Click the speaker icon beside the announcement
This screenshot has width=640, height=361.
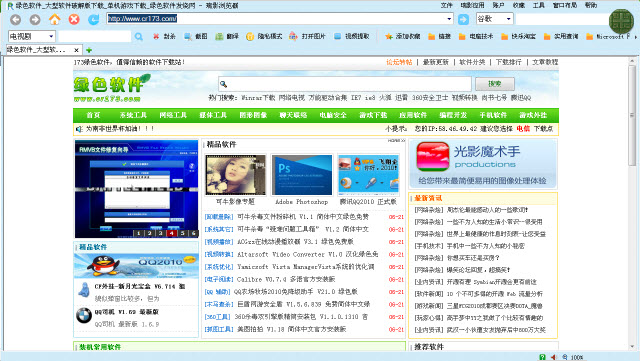click(79, 129)
